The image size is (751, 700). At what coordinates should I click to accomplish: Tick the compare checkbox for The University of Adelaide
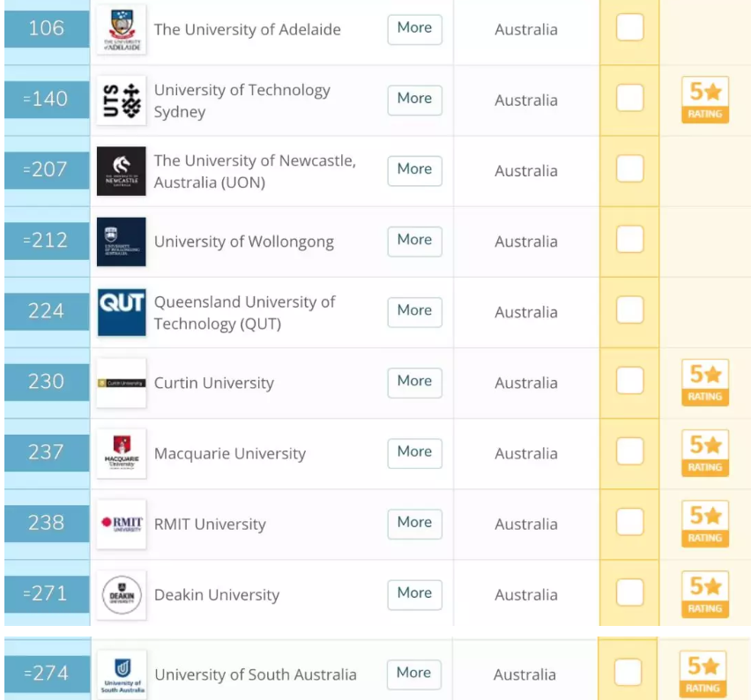[x=630, y=27]
